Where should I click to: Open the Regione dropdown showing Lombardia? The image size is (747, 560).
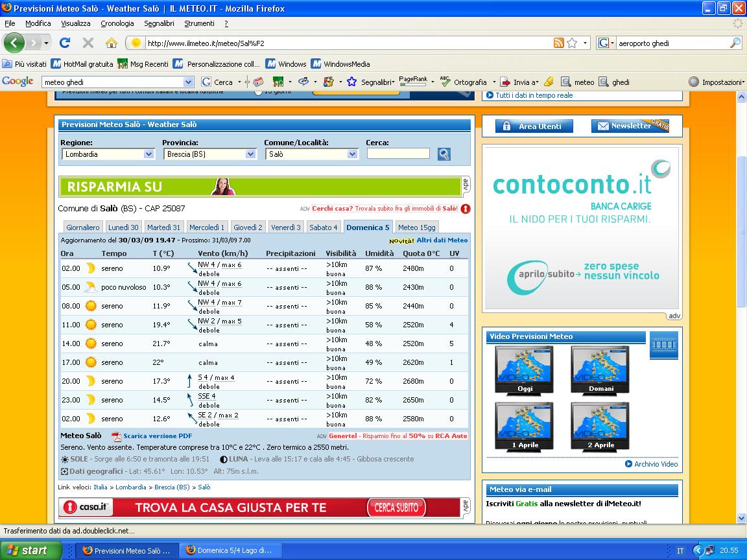[x=108, y=154]
